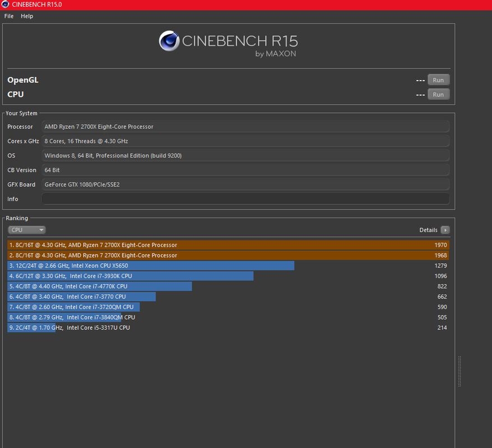Select the Intel Core i7-3770 ranking row
Screen dimensions: 492x448
228,297
